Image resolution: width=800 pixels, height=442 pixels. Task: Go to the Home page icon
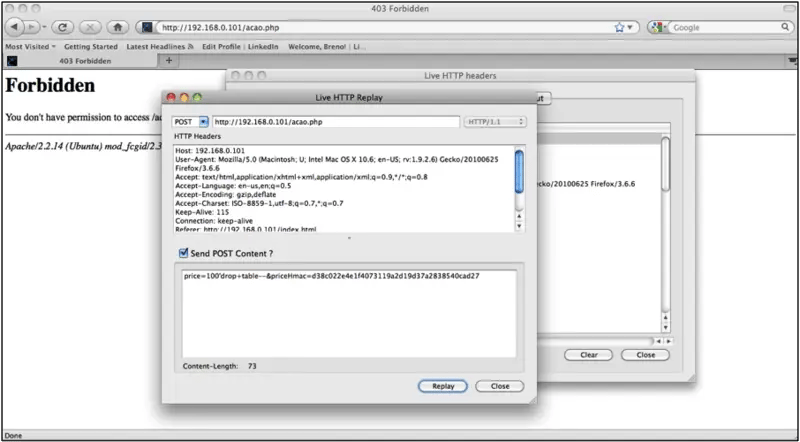117,27
